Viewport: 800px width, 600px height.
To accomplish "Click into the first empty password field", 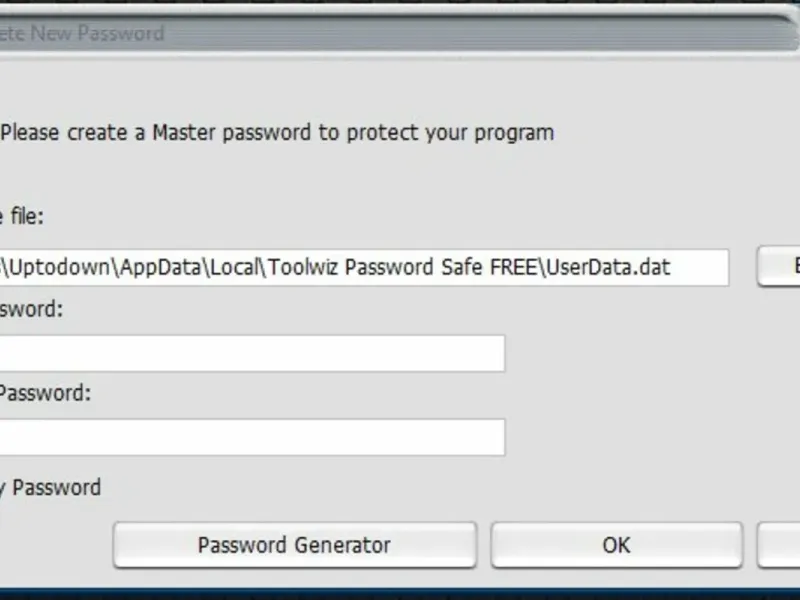I will click(252, 353).
